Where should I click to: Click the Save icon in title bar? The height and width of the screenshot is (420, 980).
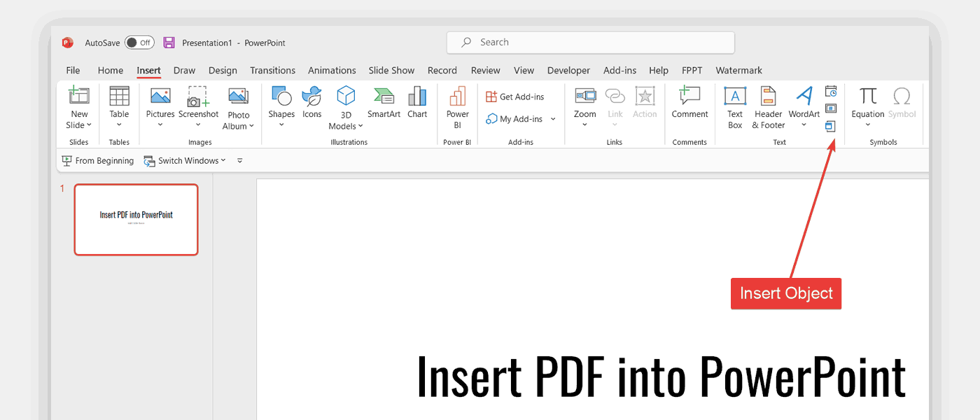point(169,43)
